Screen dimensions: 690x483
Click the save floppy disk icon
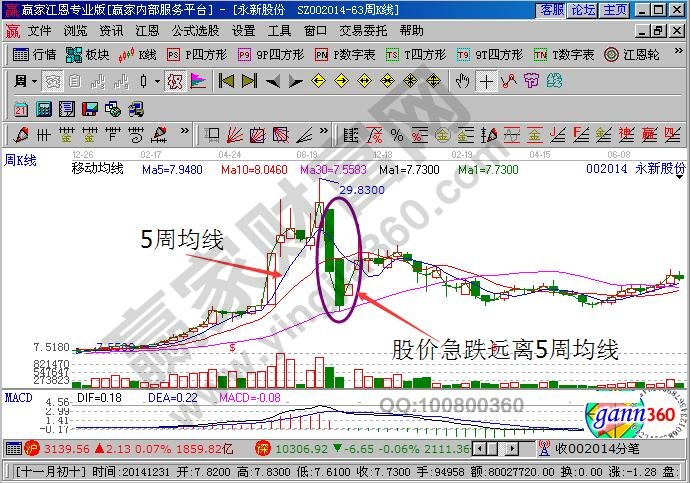click(x=90, y=109)
